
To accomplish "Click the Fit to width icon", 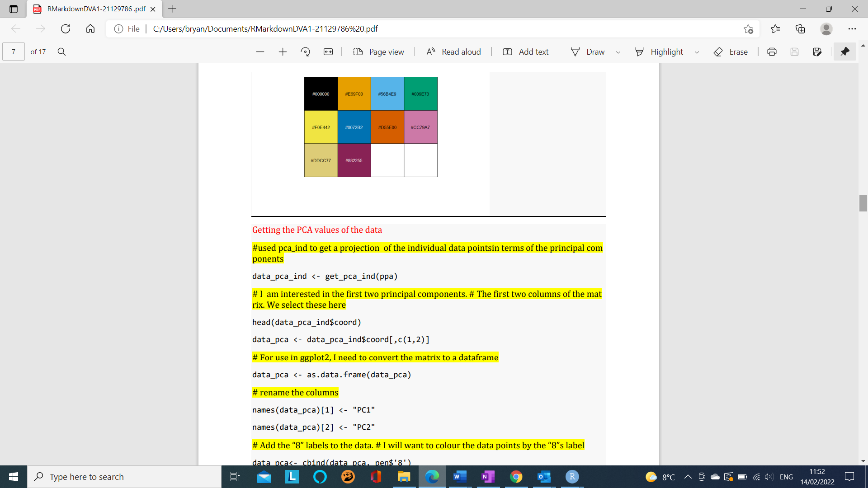I will point(328,52).
